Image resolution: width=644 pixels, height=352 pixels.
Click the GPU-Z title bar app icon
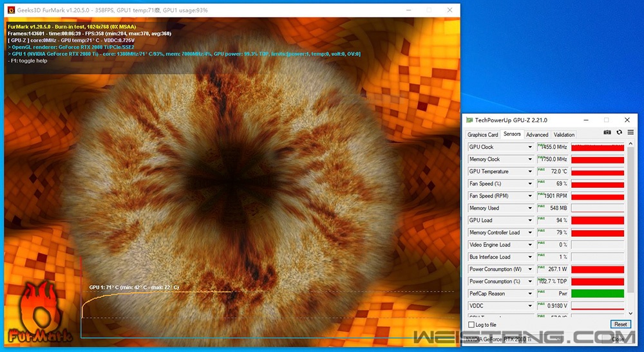(469, 120)
